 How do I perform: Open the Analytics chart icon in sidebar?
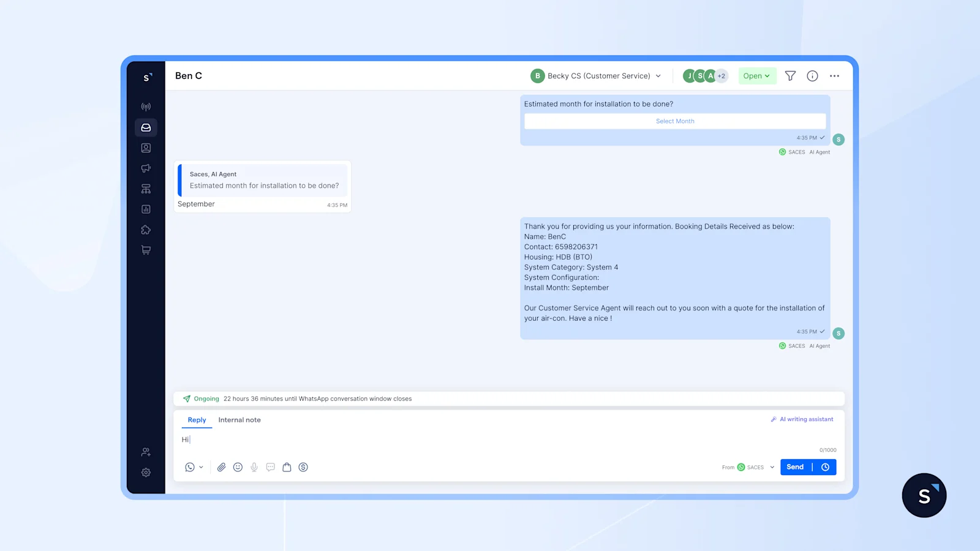point(146,209)
